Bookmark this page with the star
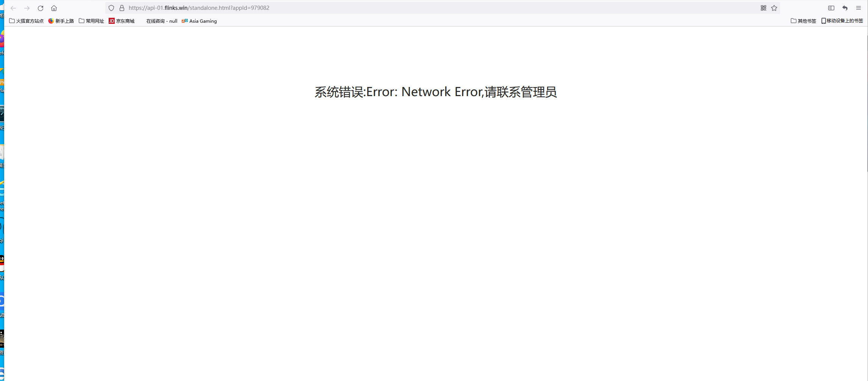This screenshot has height=381, width=868. click(x=774, y=8)
